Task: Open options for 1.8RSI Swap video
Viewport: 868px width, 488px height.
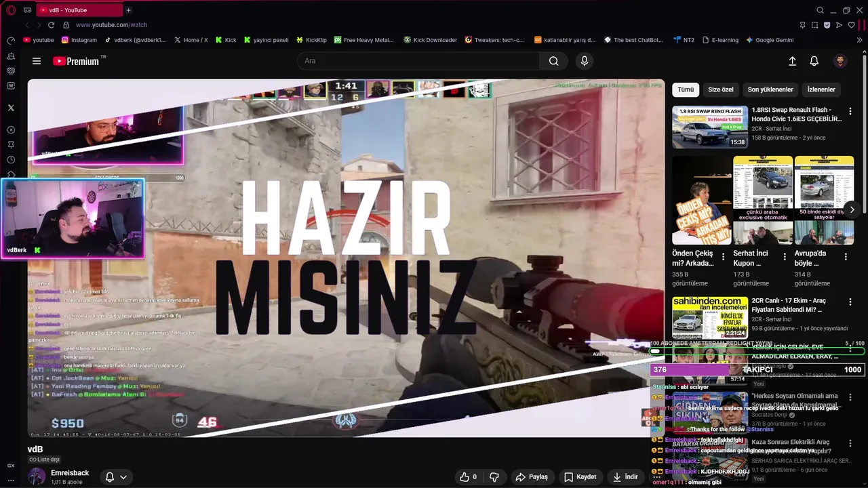Action: pyautogui.click(x=850, y=111)
